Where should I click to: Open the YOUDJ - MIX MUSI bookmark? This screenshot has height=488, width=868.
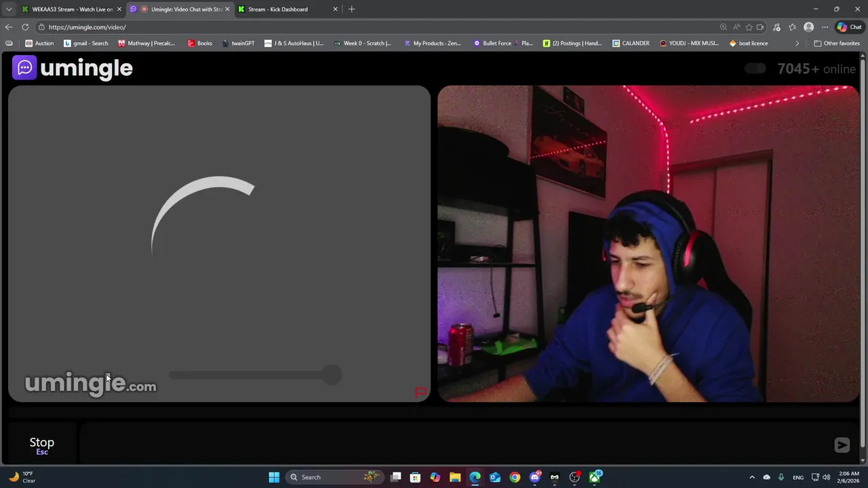pyautogui.click(x=689, y=43)
